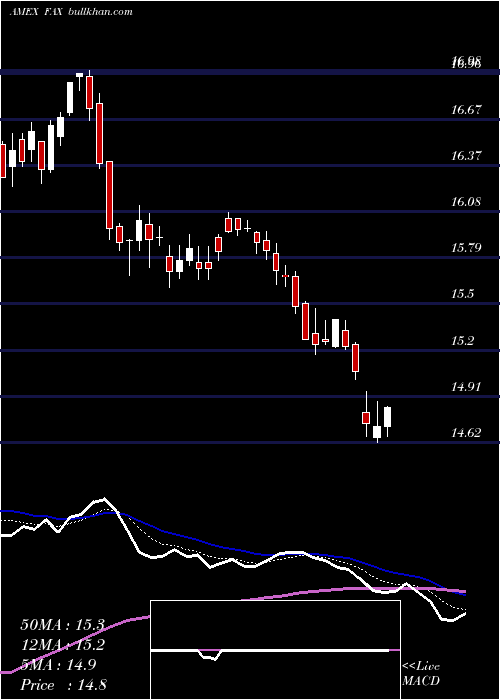Click the '12MA : 15.2' reading
500x700 pixels.
62,645
